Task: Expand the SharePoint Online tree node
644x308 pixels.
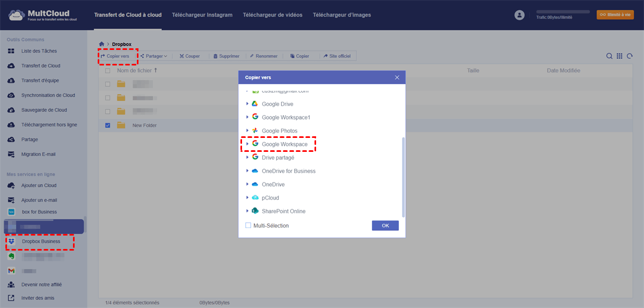Action: pyautogui.click(x=247, y=211)
